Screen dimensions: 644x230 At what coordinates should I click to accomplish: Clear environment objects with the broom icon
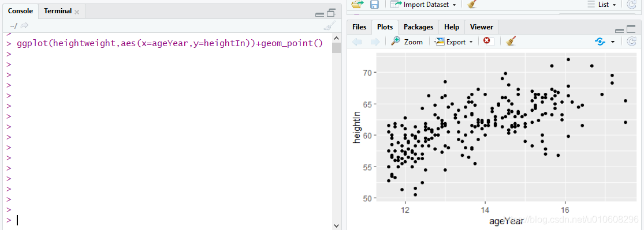pos(472,4)
